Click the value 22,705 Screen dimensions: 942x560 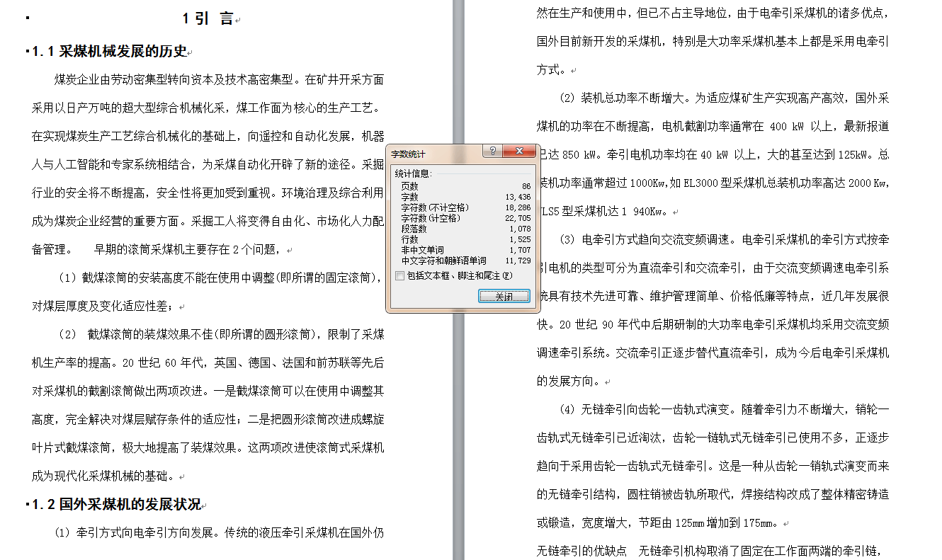point(518,218)
